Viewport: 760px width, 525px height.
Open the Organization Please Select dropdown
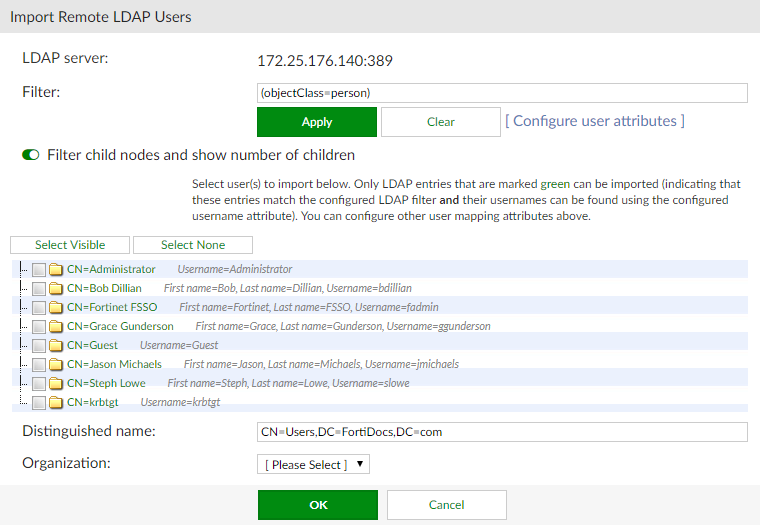tap(313, 464)
